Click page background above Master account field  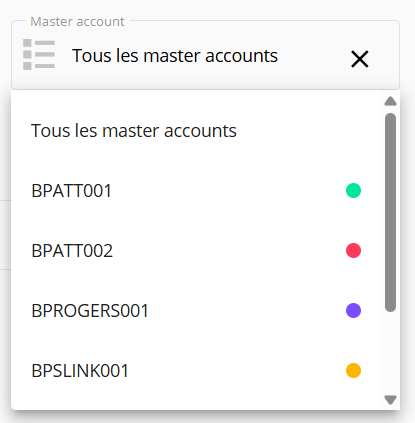(x=207, y=7)
